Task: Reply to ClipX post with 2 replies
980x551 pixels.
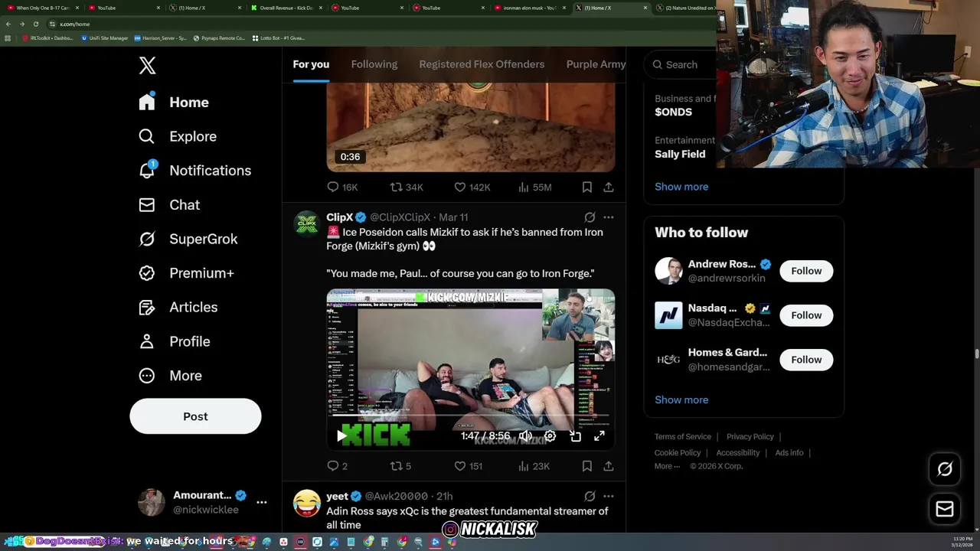Action: tap(338, 466)
